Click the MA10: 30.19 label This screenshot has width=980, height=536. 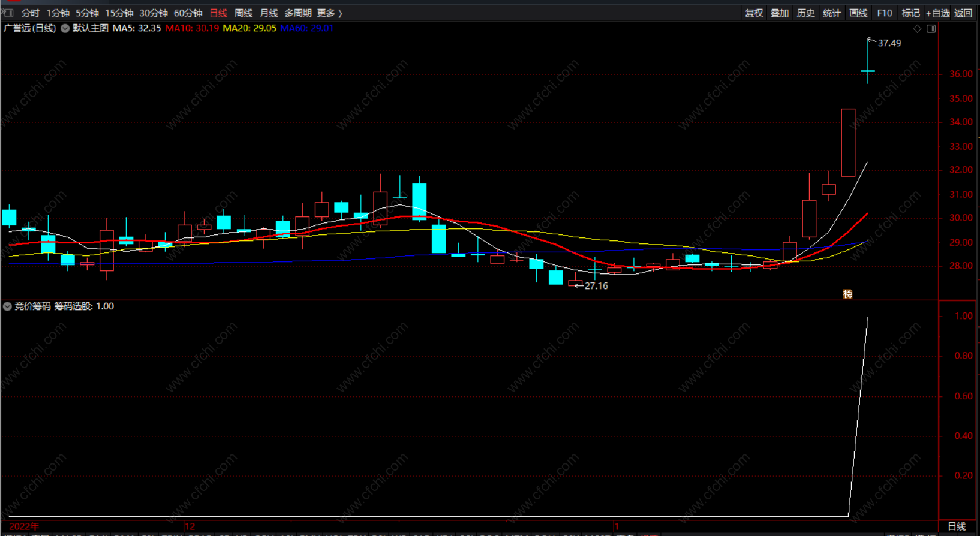pyautogui.click(x=192, y=28)
